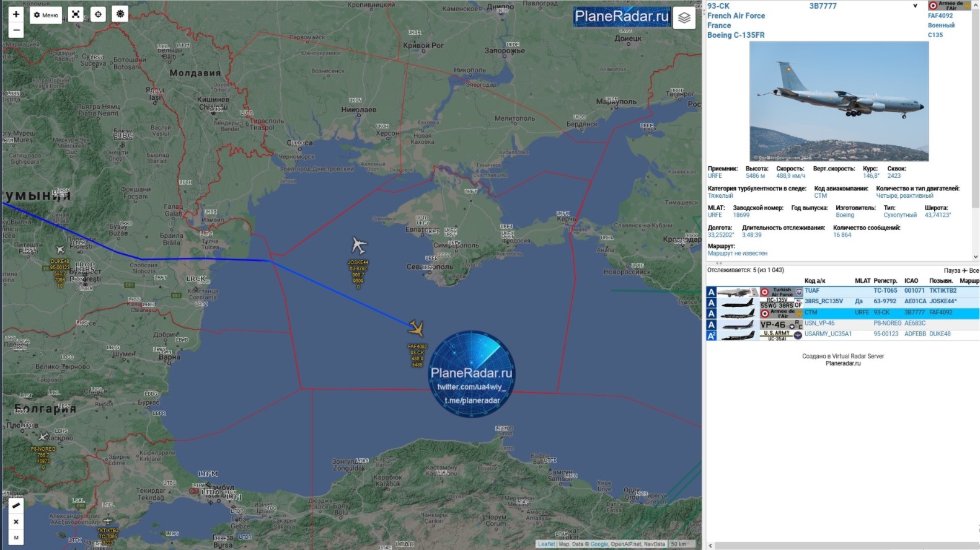Viewport: 980px width, 550px height.
Task: Select the highlighted CTM 93-CK row
Action: [842, 313]
